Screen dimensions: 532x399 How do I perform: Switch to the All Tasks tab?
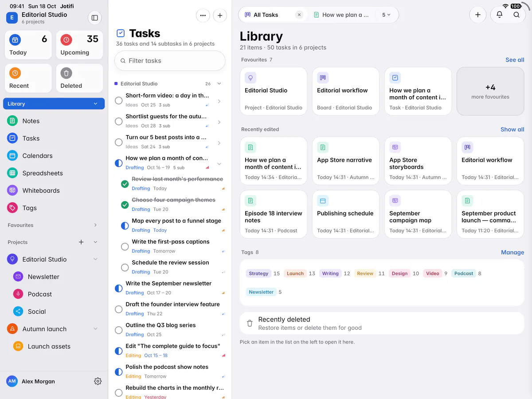pos(266,15)
